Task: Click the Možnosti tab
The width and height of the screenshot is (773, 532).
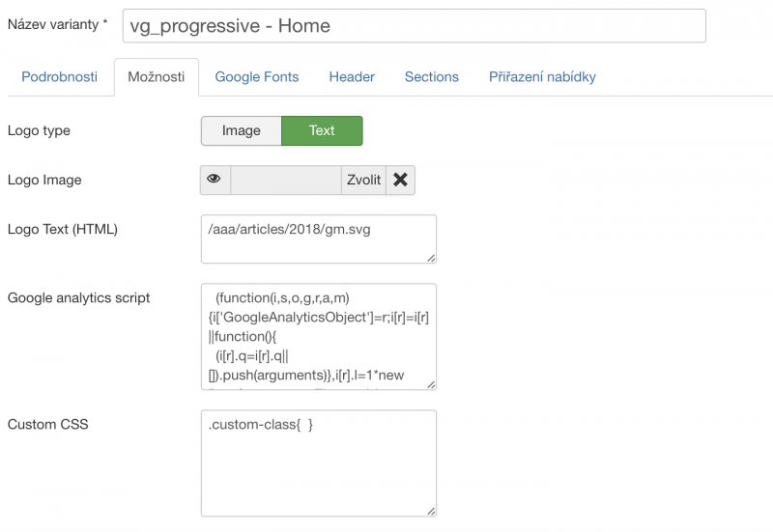Action: (156, 76)
